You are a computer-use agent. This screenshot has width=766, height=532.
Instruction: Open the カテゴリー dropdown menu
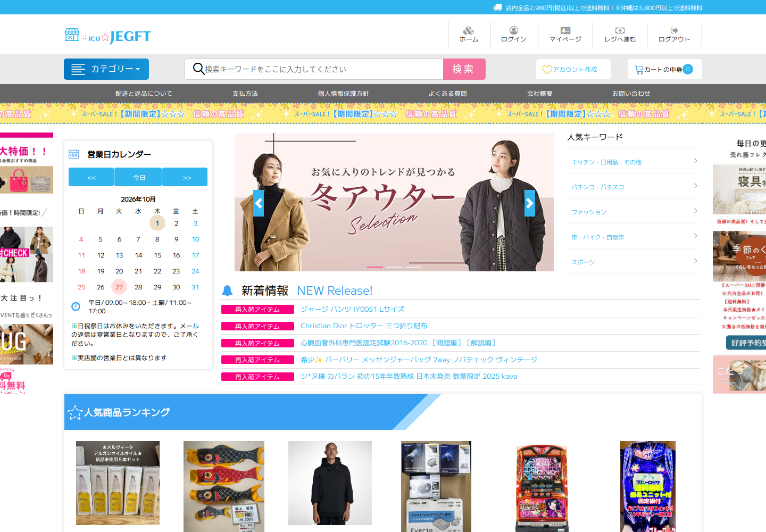coord(106,69)
